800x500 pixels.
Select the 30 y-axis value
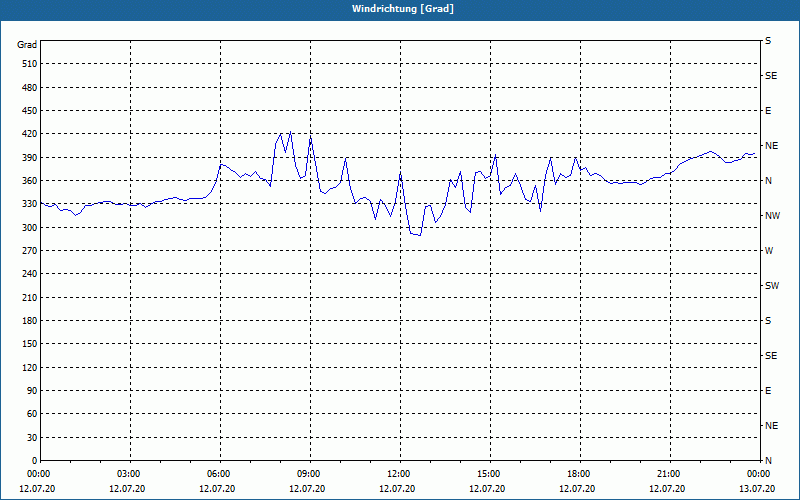(x=32, y=438)
